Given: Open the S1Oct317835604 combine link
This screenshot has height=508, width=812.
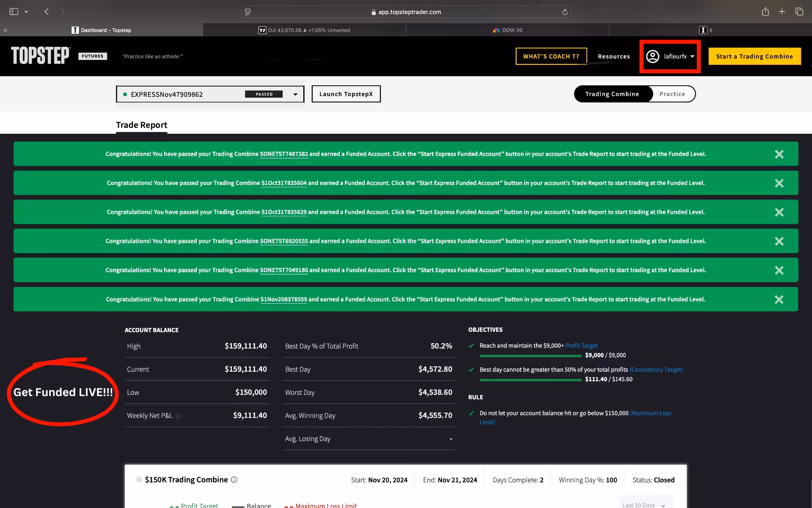Looking at the screenshot, I should point(284,183).
